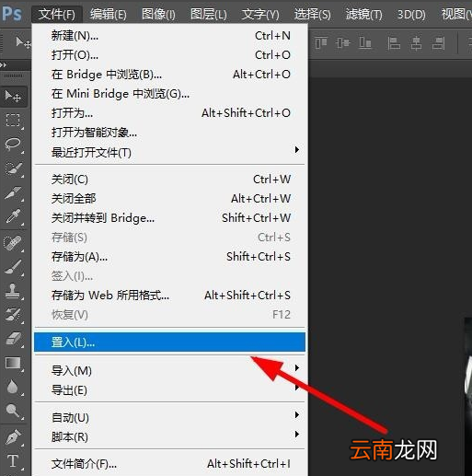Select the Rectangular Marquee tool
Screen dimensions: 472x476
coord(13,120)
